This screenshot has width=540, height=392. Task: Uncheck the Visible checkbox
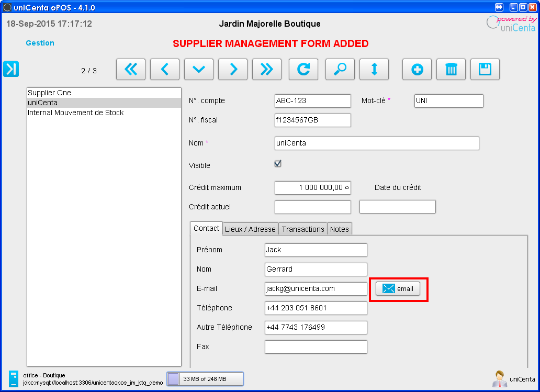pos(277,163)
